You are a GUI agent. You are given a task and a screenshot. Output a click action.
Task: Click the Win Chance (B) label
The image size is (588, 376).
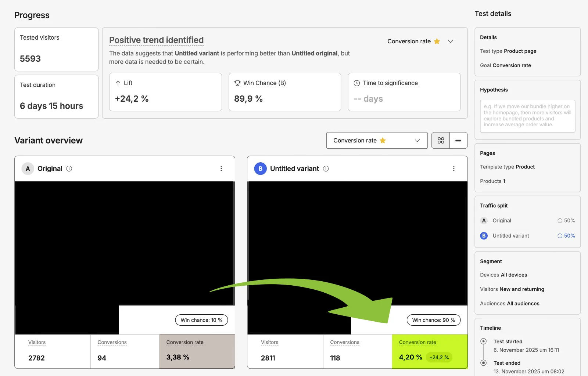(x=265, y=83)
